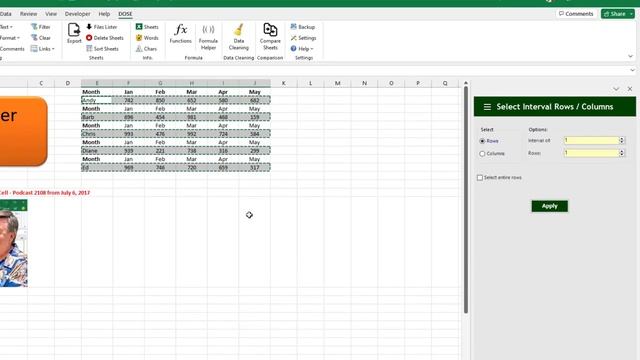Select the Rows radio button
Image resolution: width=640 pixels, height=360 pixels.
tap(482, 141)
